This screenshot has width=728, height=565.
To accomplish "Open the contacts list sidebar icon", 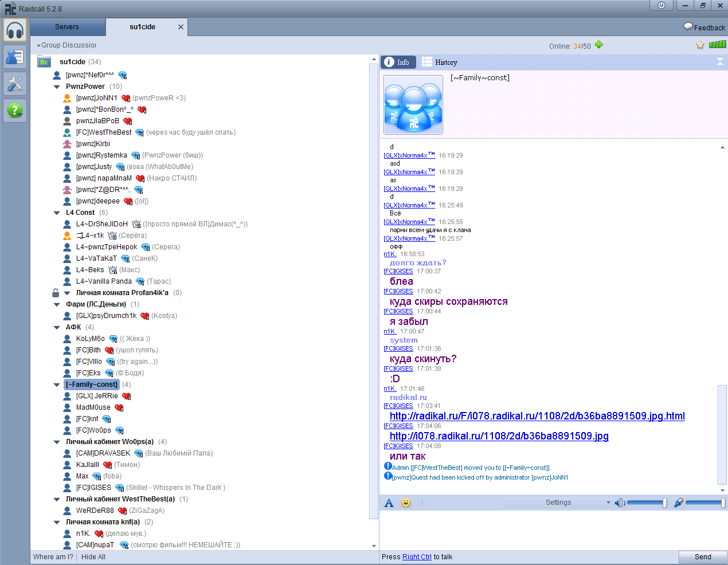I will point(15,57).
